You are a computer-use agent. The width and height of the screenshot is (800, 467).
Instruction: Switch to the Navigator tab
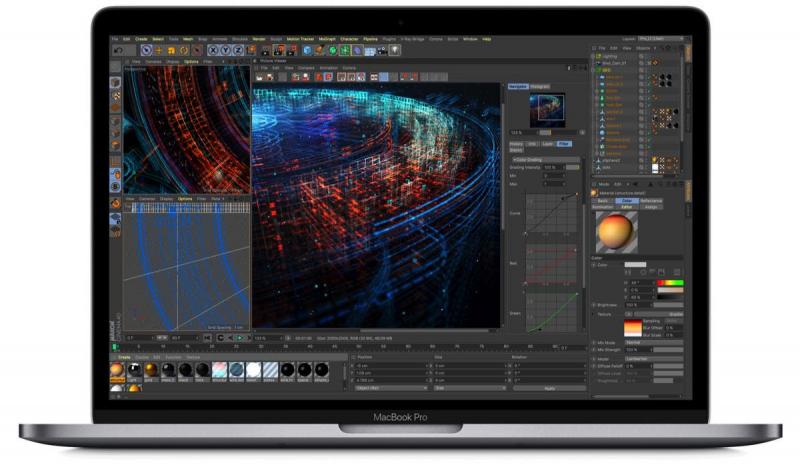click(x=518, y=87)
